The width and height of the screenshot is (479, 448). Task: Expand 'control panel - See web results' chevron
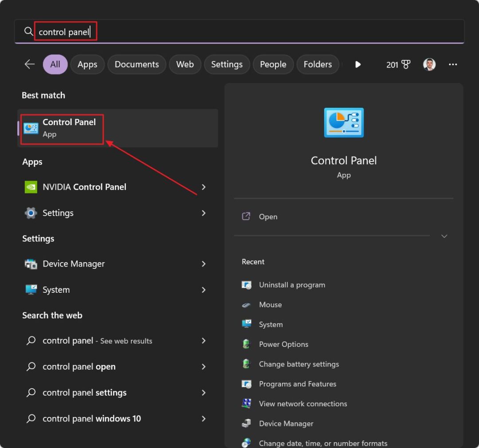tap(204, 341)
